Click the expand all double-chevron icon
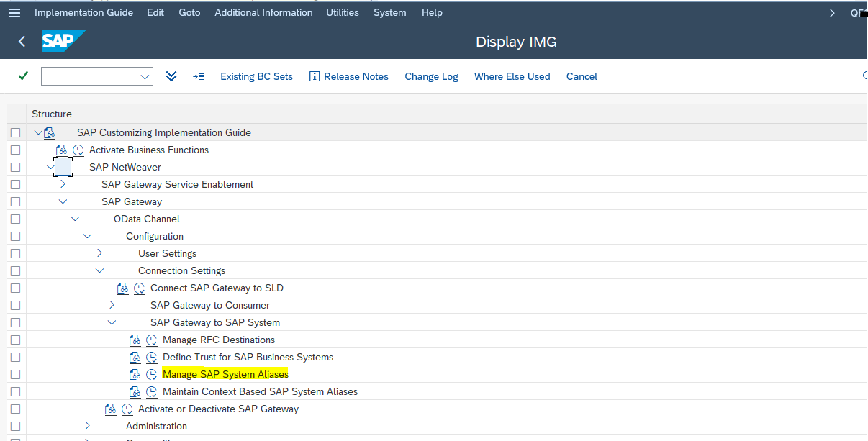The image size is (868, 441). tap(171, 76)
